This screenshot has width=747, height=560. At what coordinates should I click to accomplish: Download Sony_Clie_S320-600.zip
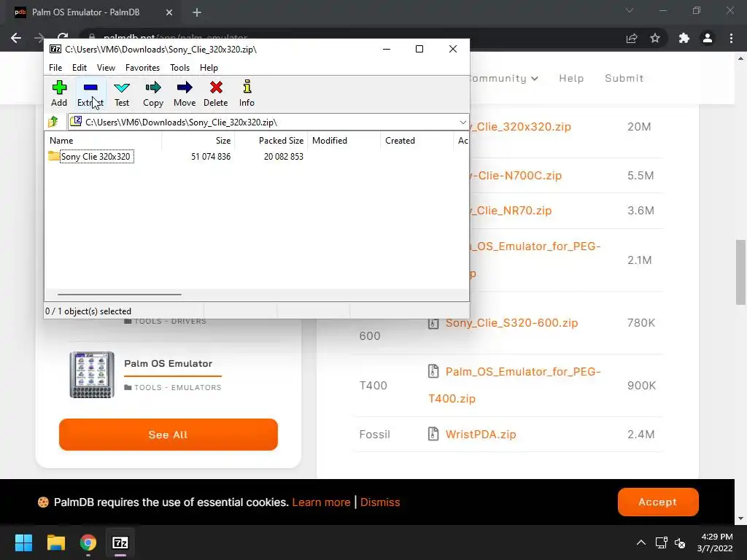pos(511,323)
